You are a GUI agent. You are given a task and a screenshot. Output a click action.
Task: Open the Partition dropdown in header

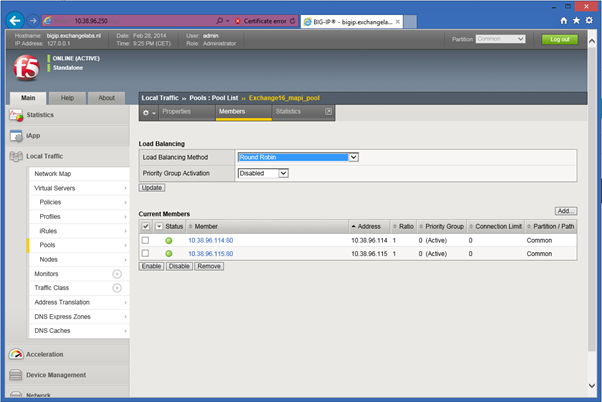click(x=505, y=39)
